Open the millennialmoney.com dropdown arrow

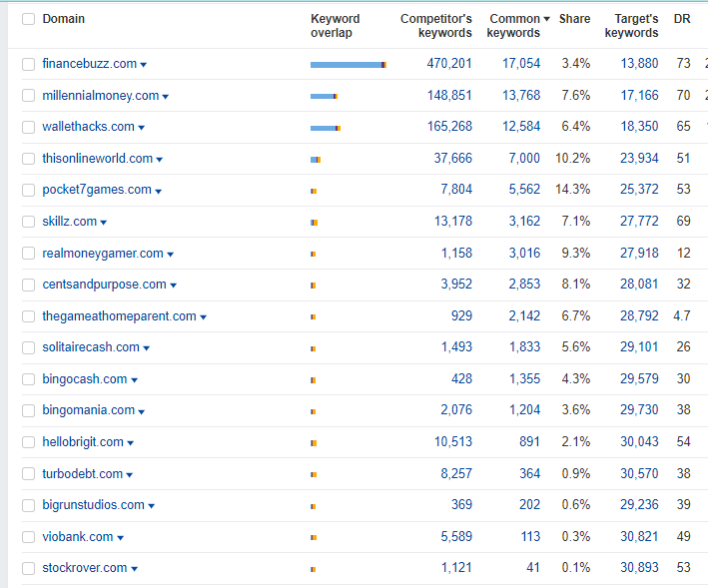pos(165,97)
